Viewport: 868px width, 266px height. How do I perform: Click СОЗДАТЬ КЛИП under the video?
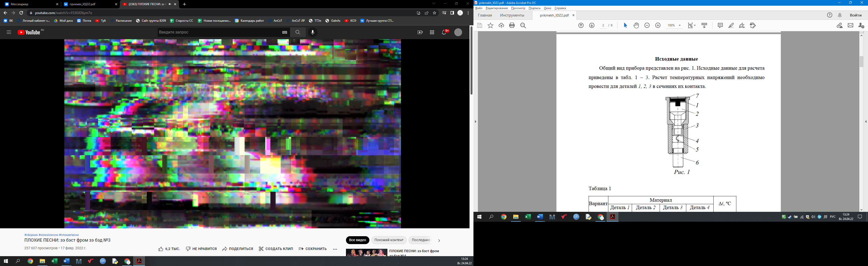point(276,249)
